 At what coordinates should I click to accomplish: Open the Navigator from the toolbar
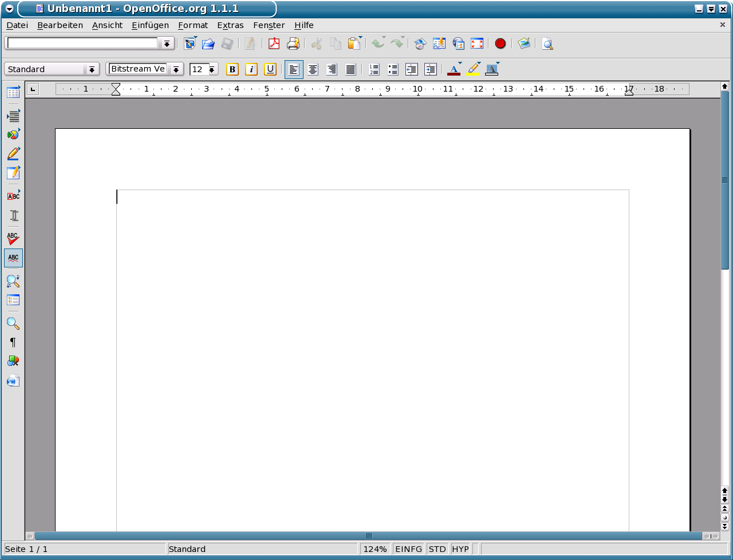(420, 44)
